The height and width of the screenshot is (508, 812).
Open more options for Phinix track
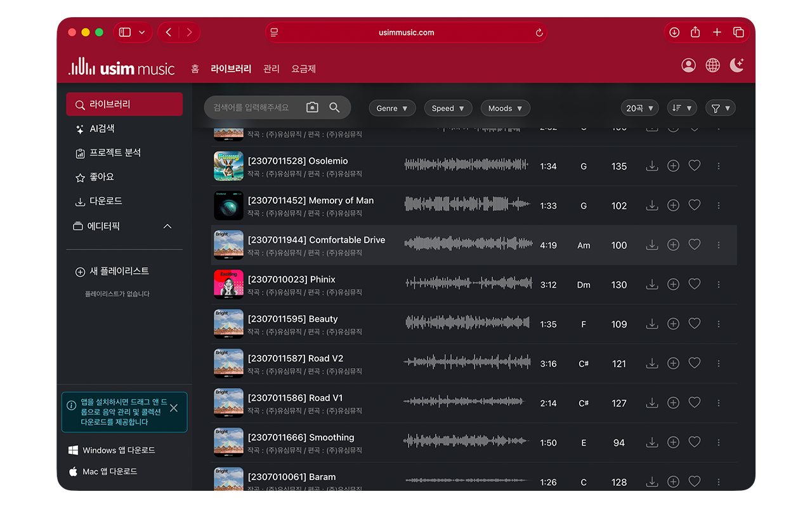(x=718, y=284)
